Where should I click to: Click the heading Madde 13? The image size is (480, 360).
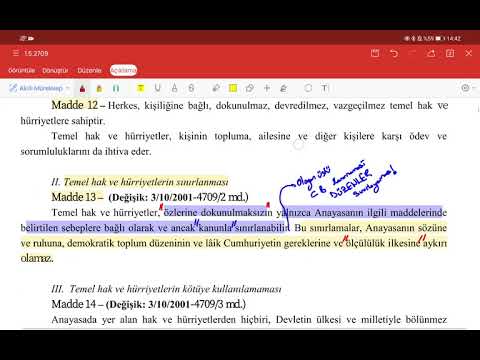pos(75,197)
